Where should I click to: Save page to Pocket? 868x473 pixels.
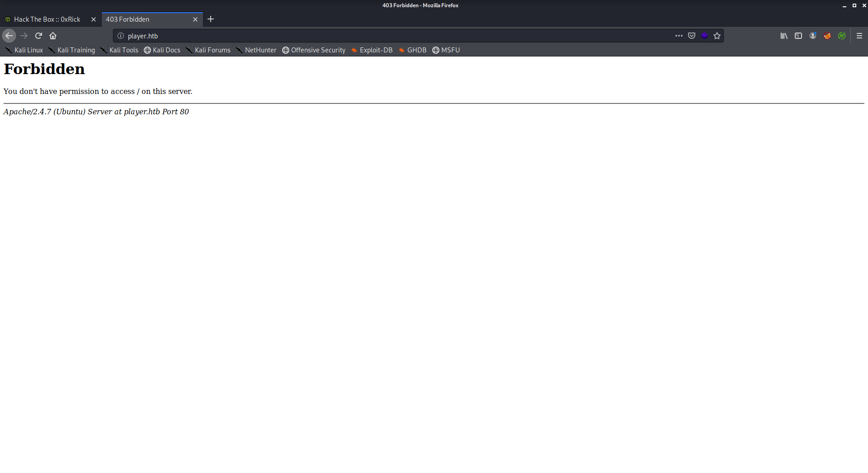coord(692,36)
